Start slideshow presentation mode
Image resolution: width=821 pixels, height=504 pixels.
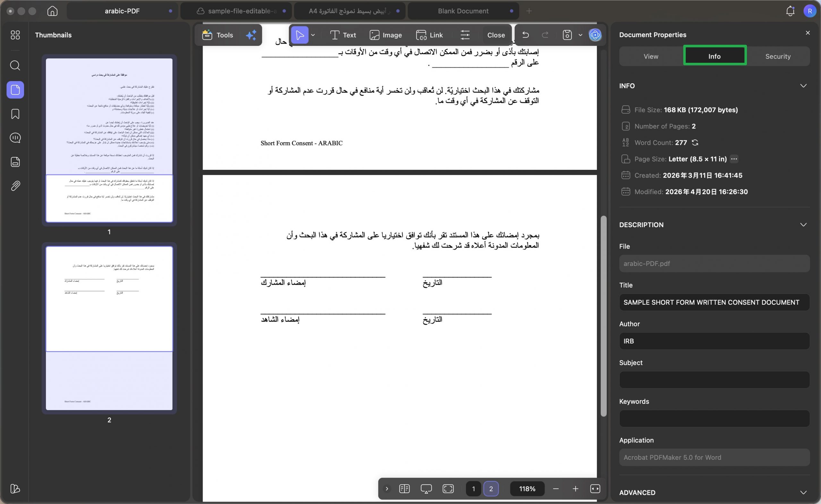(426, 489)
